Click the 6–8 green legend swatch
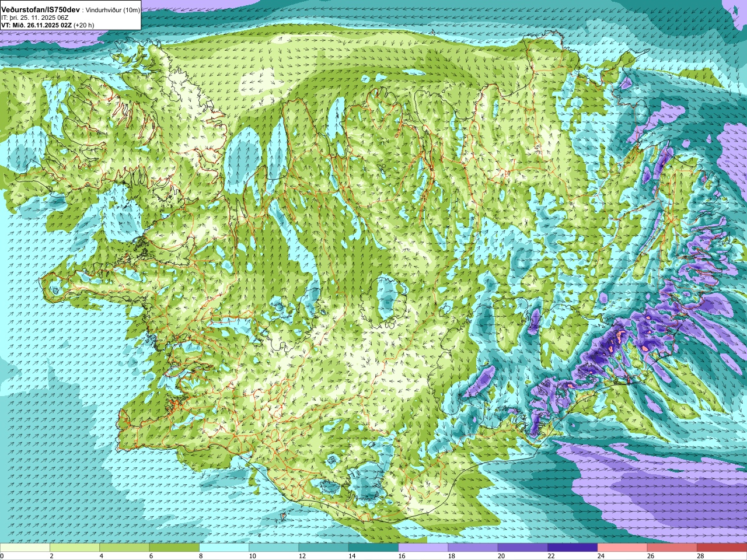Viewport: 747px width, 560px height. (174, 548)
